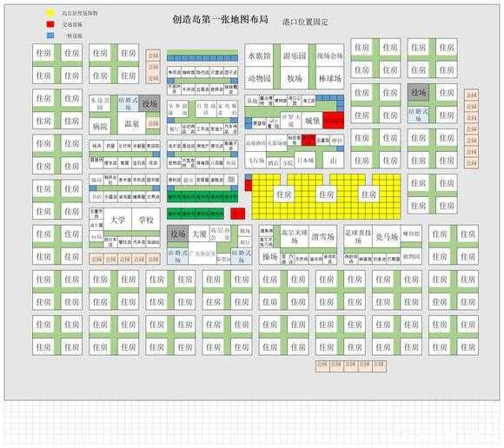
Task: Select the 牧场 cell
Action: point(295,78)
